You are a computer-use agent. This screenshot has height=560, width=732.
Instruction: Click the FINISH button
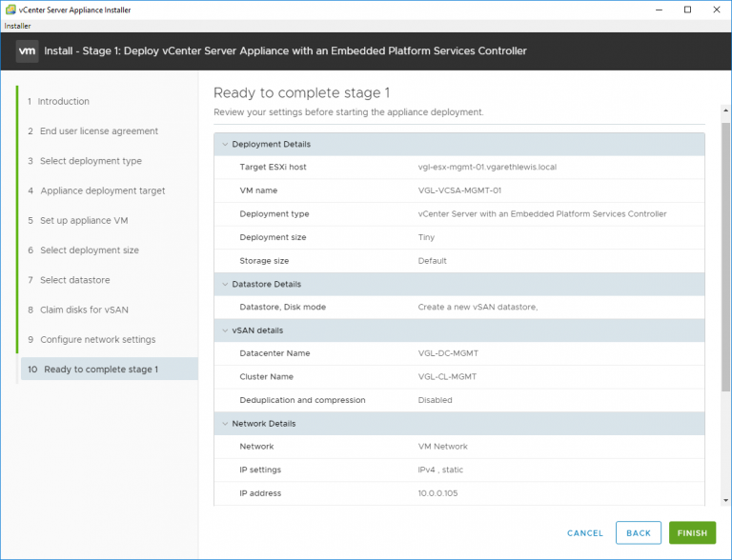click(692, 533)
